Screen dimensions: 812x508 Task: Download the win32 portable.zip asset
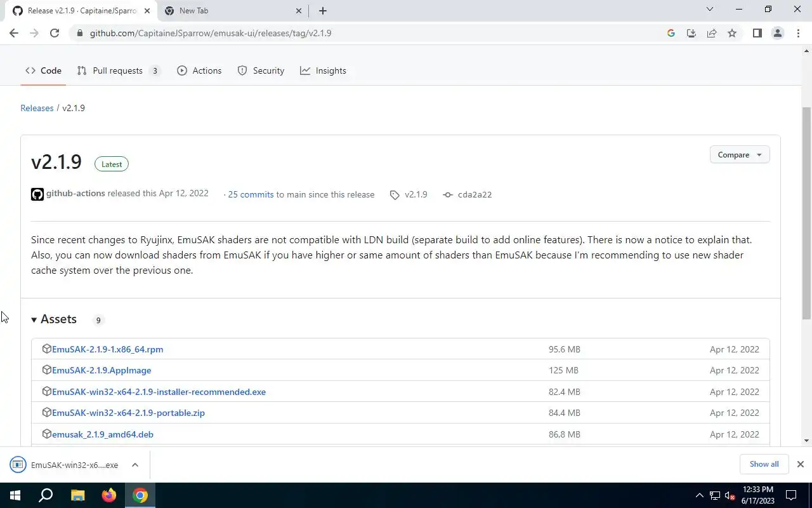128,413
